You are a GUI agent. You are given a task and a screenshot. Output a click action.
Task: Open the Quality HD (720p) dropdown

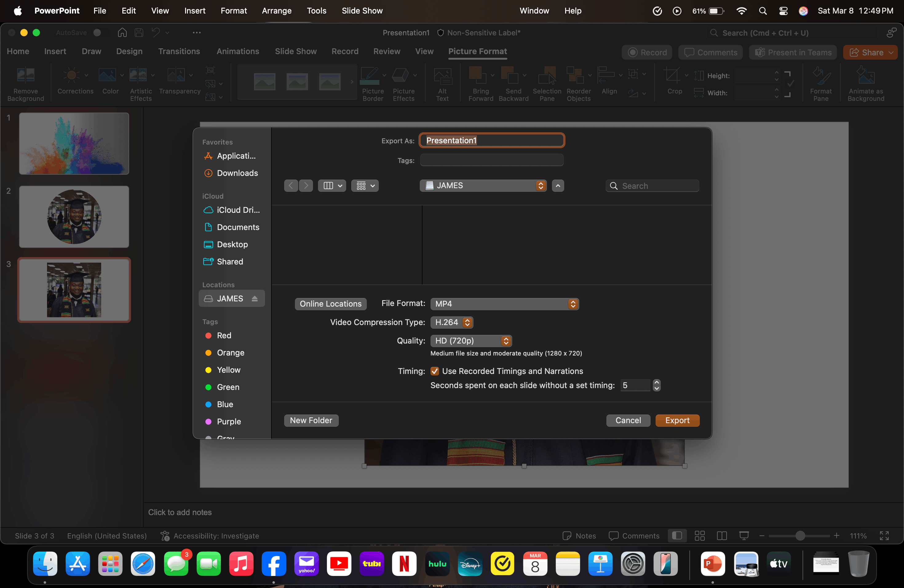[x=471, y=341]
